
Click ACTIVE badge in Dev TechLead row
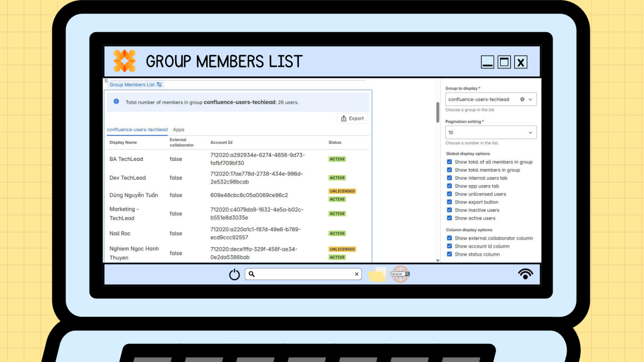pos(337,178)
